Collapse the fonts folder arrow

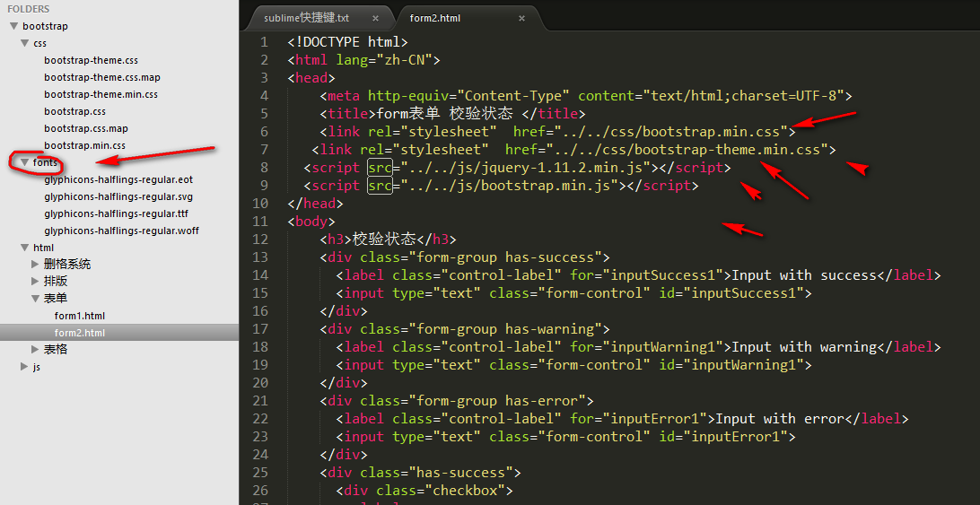[24, 162]
